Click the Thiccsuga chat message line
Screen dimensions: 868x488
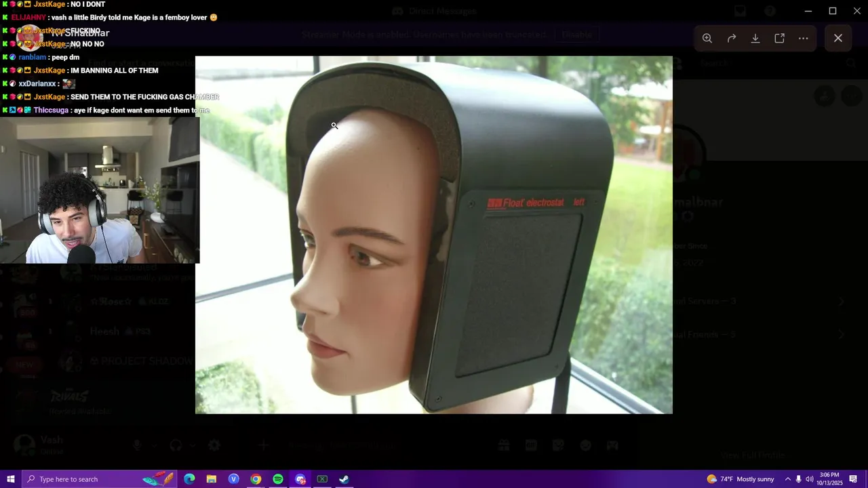click(105, 110)
